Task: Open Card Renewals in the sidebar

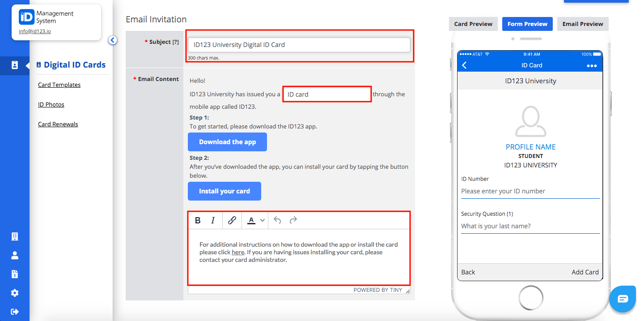Action: coord(58,124)
